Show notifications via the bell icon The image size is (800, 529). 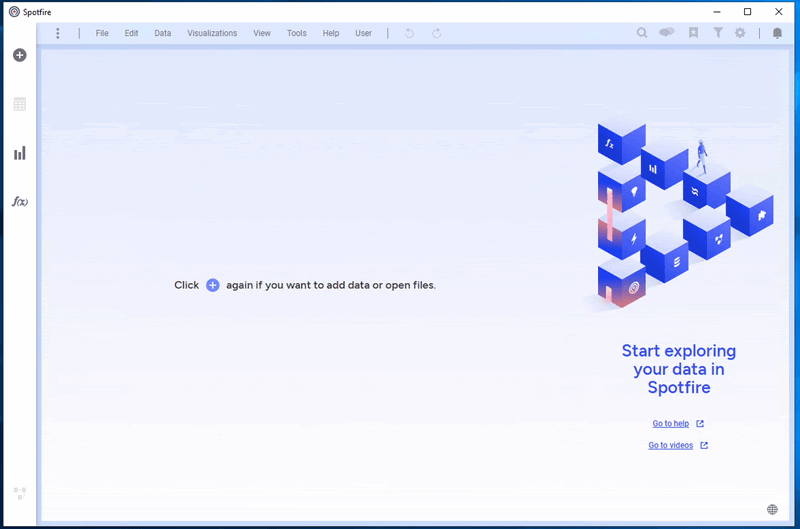click(x=777, y=33)
